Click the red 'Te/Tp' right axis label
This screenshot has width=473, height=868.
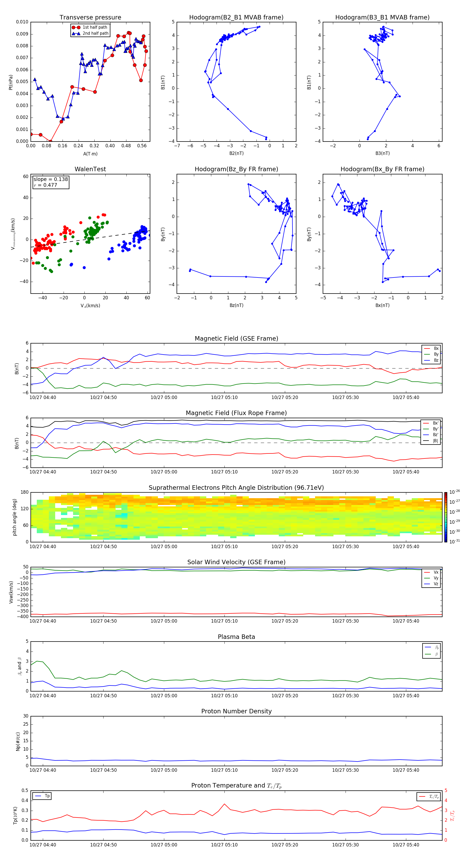coord(452,815)
